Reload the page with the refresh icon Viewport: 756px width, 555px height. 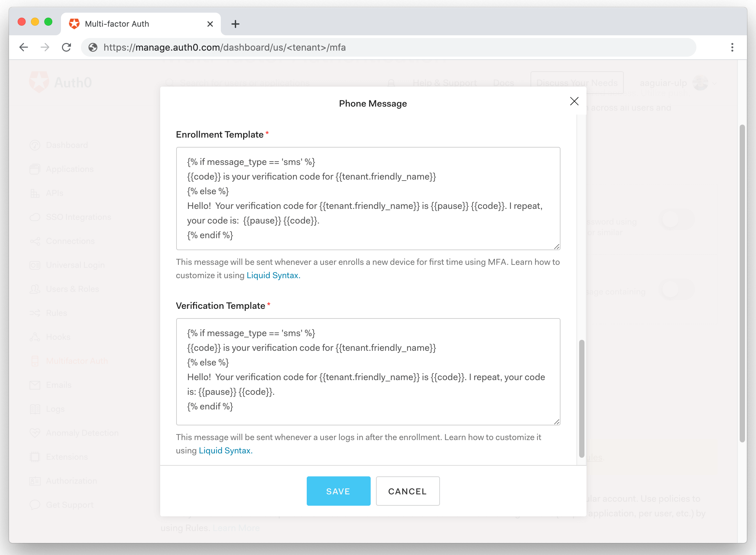point(67,47)
